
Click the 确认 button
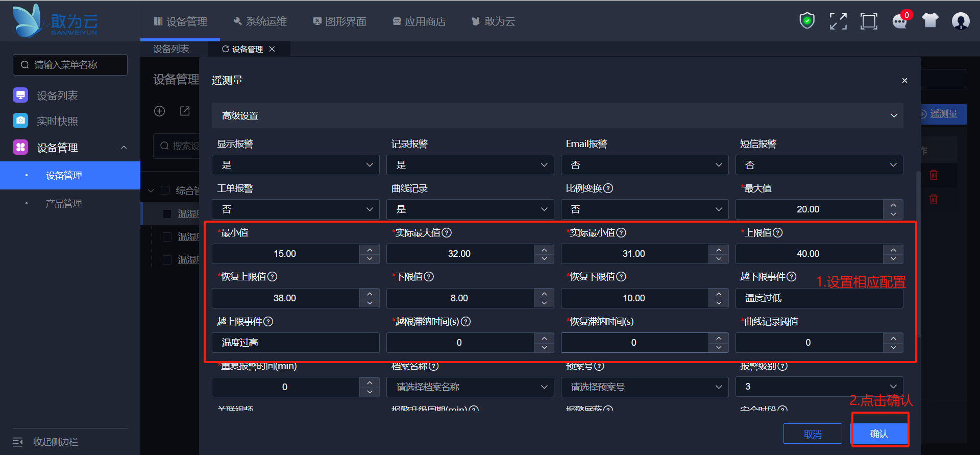pos(879,434)
